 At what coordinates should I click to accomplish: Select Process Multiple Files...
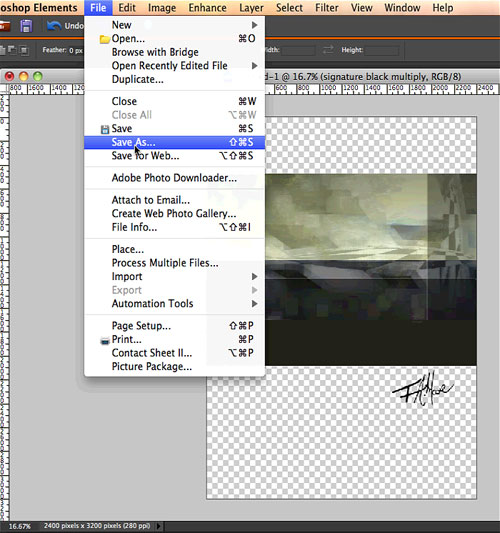[174, 263]
